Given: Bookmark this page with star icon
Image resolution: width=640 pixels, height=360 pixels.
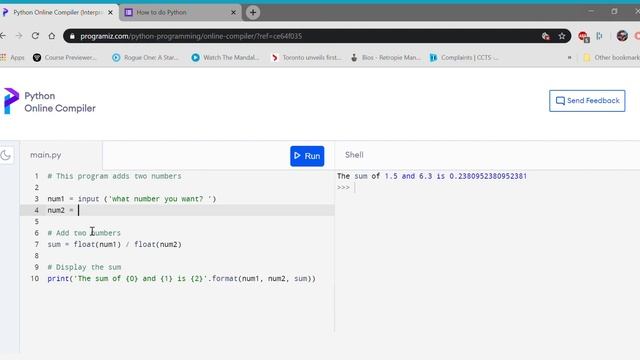Looking at the screenshot, I should tap(562, 36).
